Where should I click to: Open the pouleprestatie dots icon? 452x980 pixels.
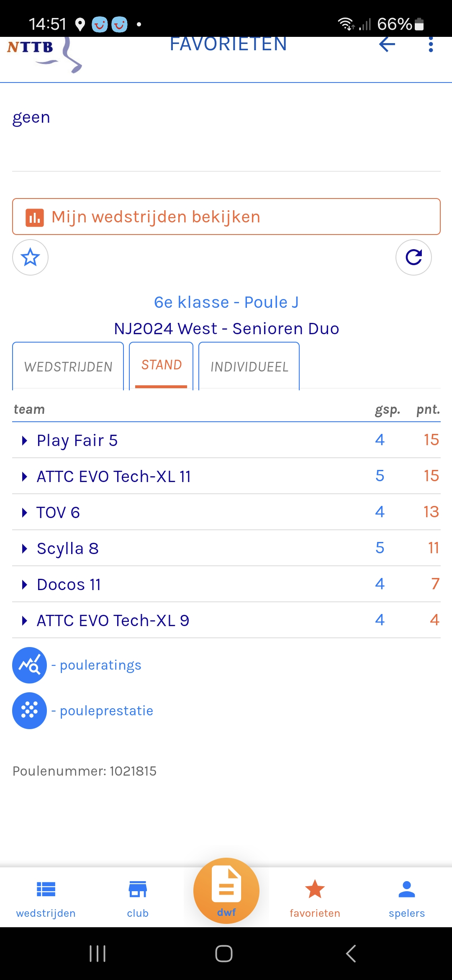pos(29,711)
